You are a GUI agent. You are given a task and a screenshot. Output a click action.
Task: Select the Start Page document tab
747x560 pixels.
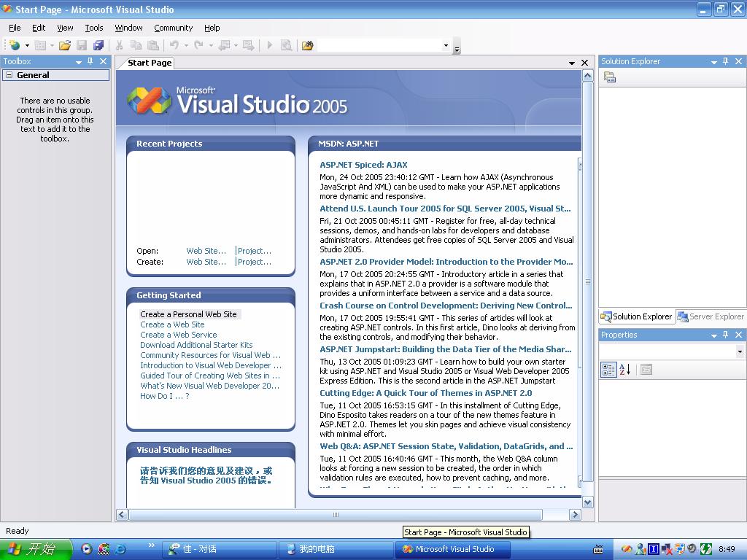tap(149, 63)
